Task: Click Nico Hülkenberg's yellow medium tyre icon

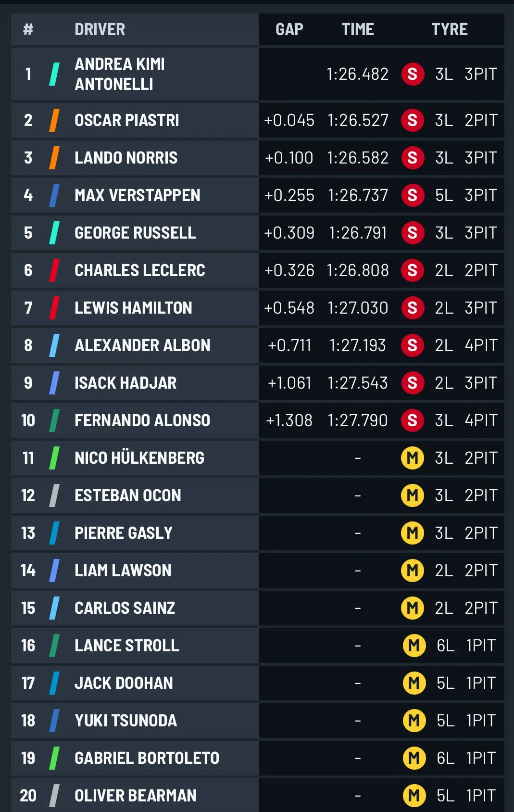Action: click(413, 458)
